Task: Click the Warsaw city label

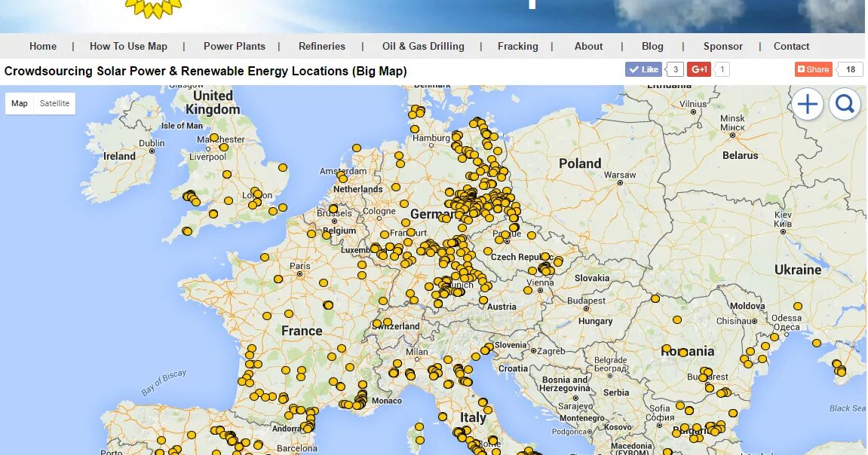Action: tap(620, 176)
